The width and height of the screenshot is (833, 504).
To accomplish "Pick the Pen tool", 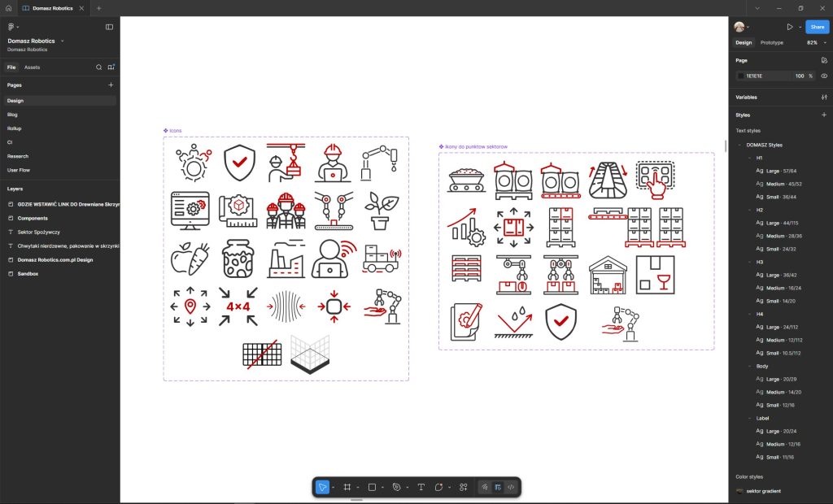I will point(396,487).
